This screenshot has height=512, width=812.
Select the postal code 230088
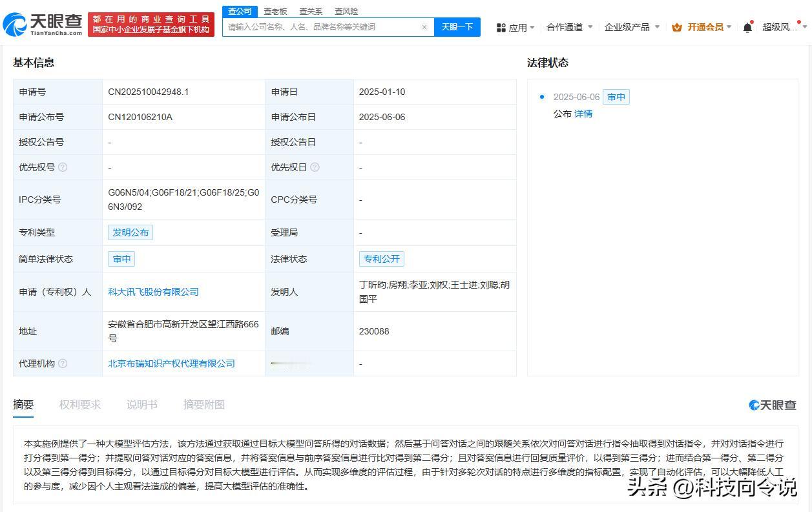click(x=374, y=331)
